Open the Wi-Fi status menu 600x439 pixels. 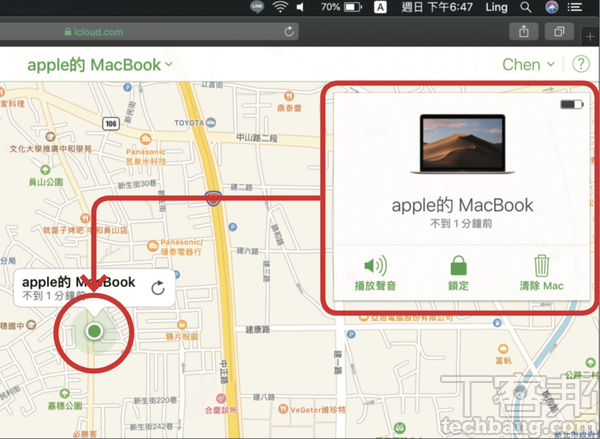coord(280,7)
